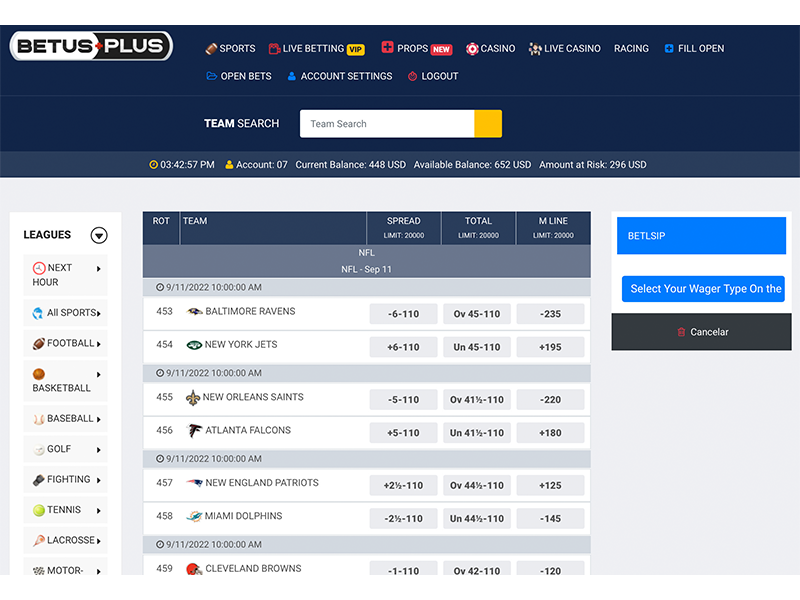The height and width of the screenshot is (600, 800).
Task: Select Browns moneyline -120
Action: (x=551, y=569)
